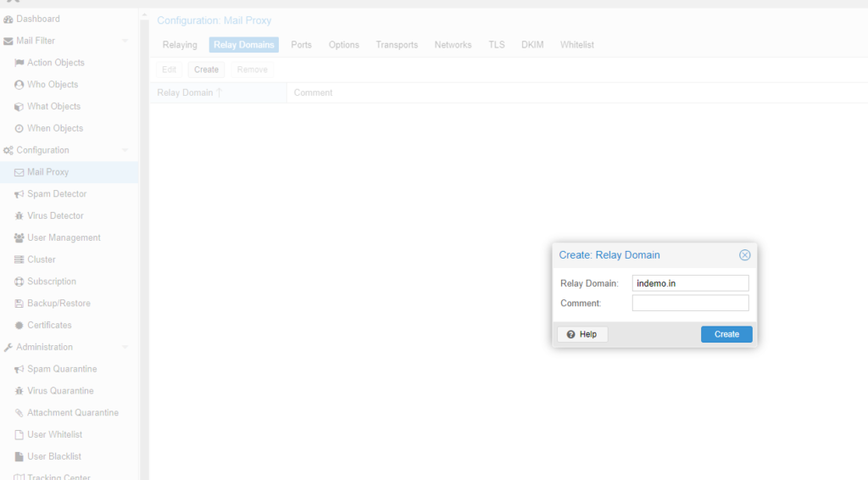Screen dimensions: 868x480
Task: Click the When Objects clock icon
Action: [19, 128]
